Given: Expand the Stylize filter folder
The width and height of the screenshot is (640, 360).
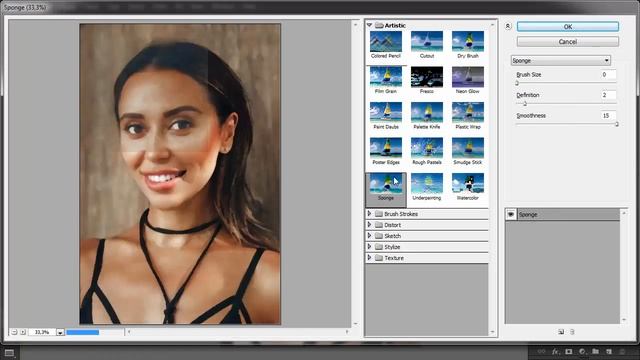Looking at the screenshot, I should coord(369,247).
